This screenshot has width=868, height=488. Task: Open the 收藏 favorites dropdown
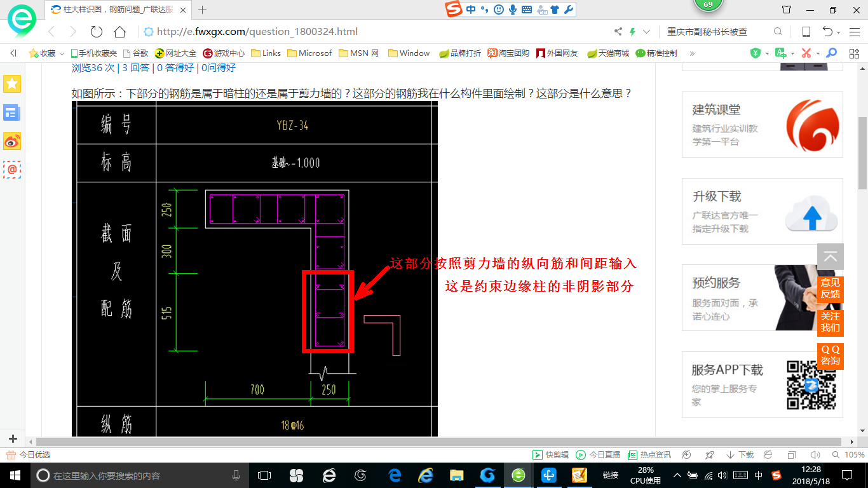tap(47, 53)
